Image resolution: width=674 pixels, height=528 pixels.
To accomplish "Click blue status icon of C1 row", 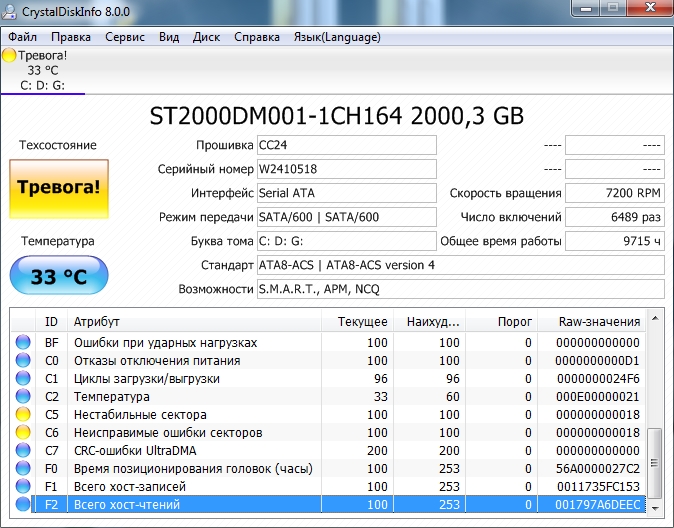I will 23,378.
